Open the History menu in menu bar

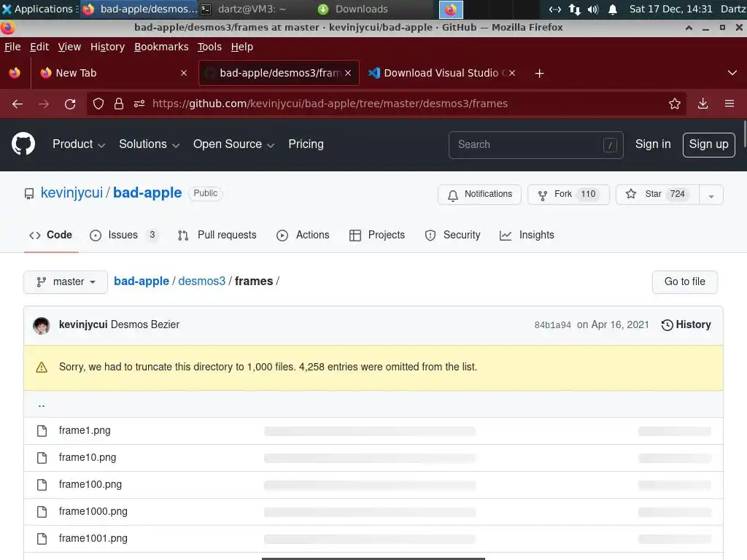(108, 47)
